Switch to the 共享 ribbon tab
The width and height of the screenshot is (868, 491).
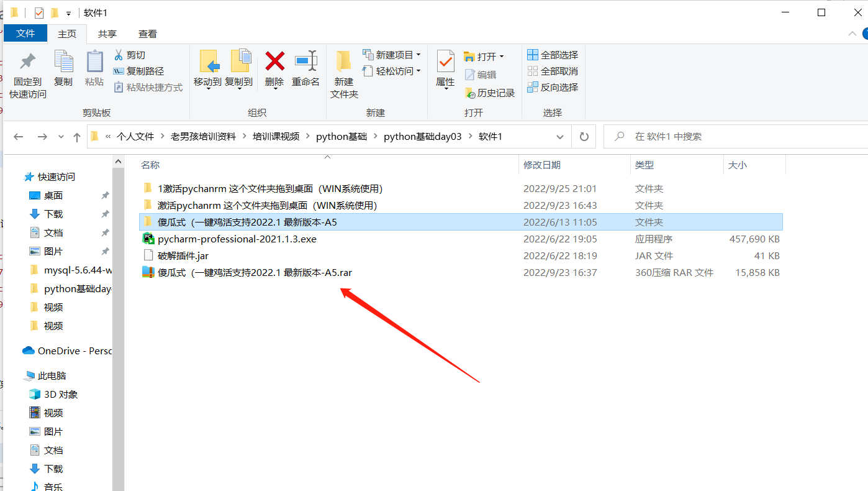coord(107,34)
